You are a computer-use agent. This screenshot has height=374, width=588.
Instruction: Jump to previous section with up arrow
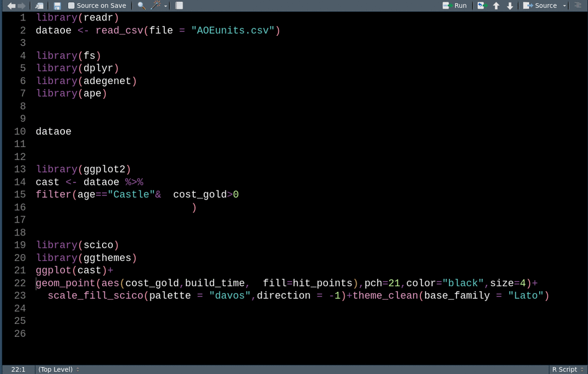coord(496,6)
